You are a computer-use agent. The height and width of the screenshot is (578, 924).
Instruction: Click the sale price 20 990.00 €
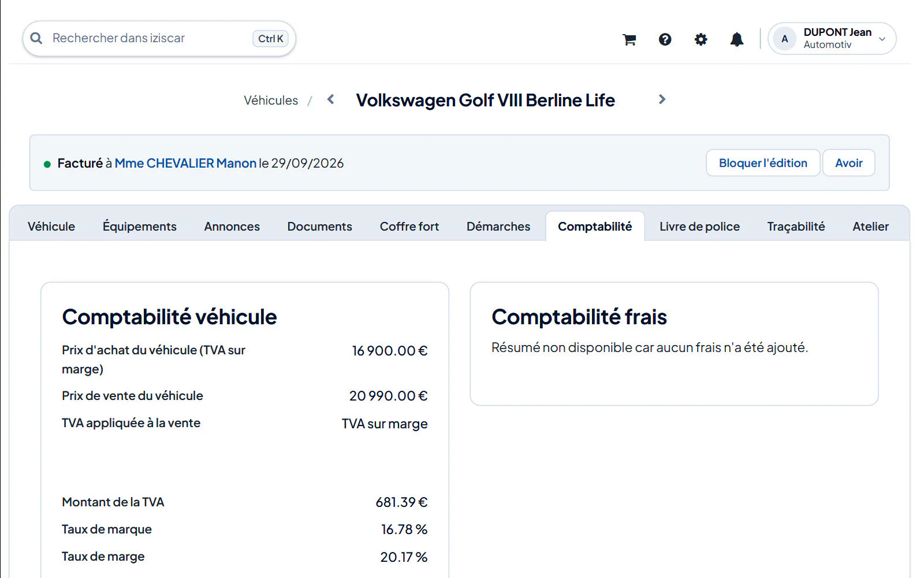[x=389, y=396]
